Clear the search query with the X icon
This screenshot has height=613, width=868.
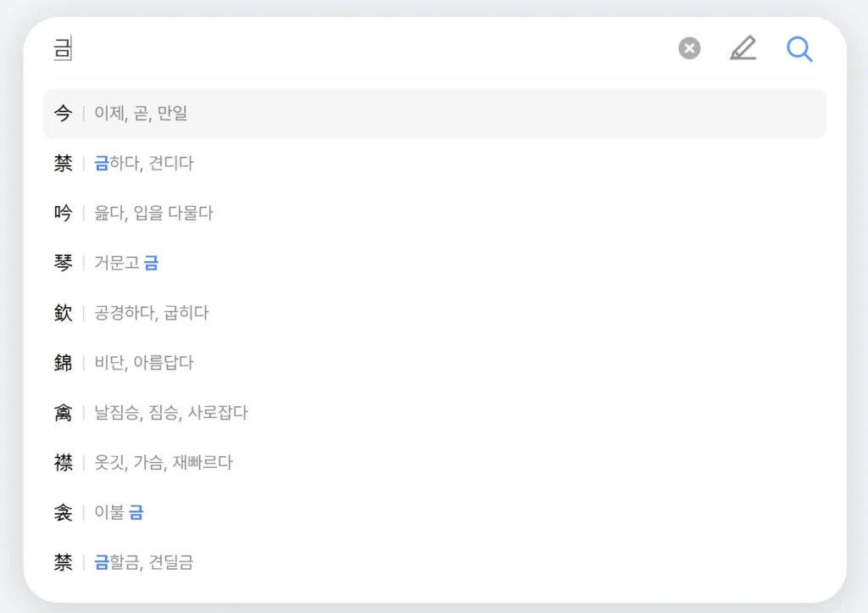688,48
